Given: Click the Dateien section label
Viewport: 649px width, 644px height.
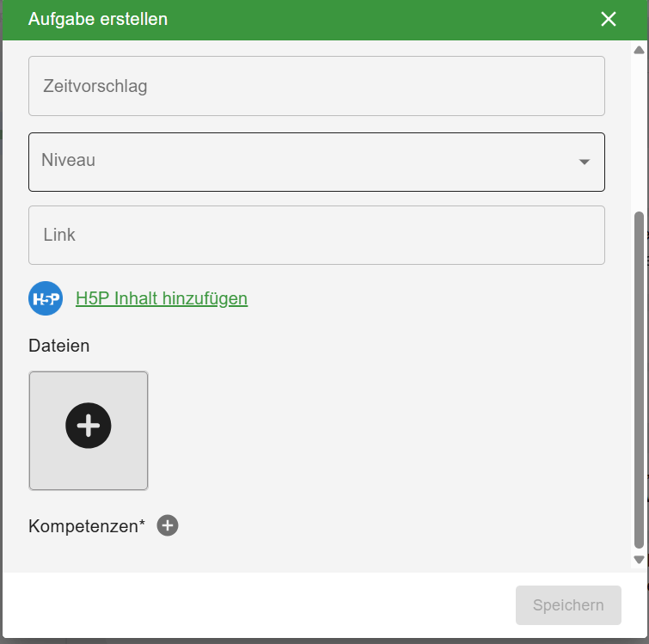Looking at the screenshot, I should [x=59, y=346].
